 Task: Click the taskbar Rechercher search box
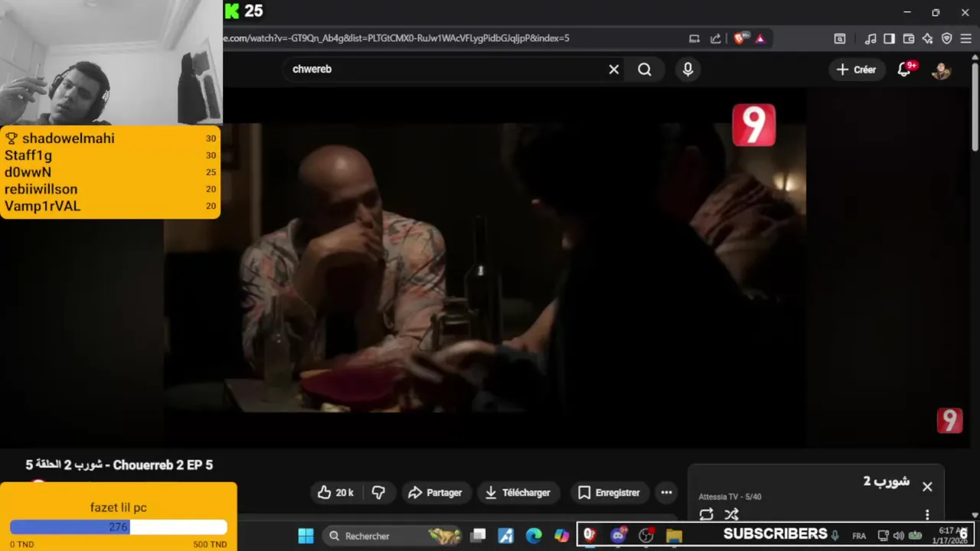pos(390,536)
